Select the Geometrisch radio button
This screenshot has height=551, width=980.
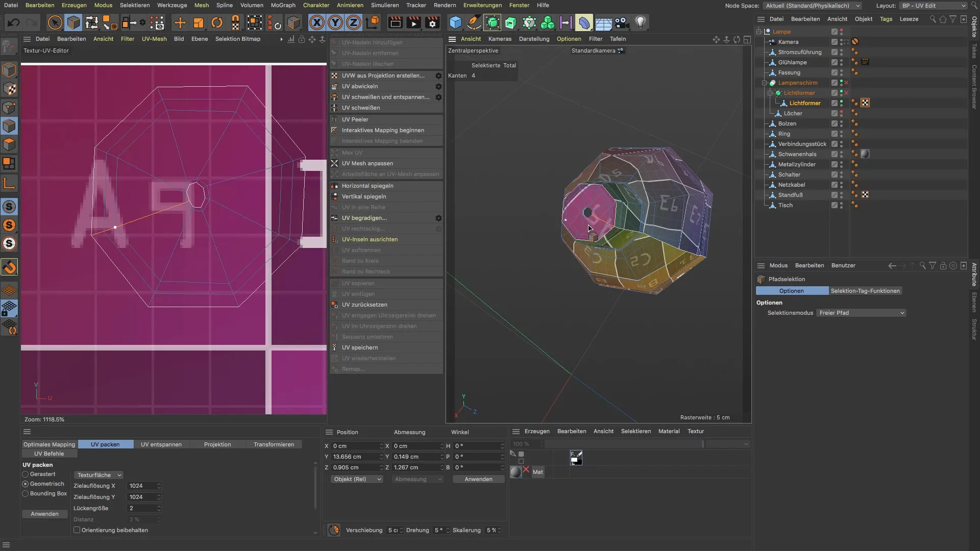pos(25,484)
